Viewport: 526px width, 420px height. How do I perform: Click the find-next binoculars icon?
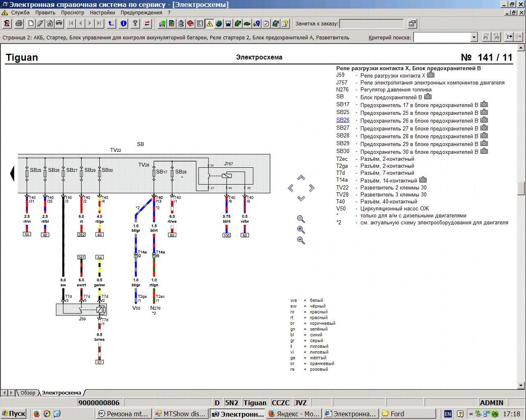coord(496,37)
